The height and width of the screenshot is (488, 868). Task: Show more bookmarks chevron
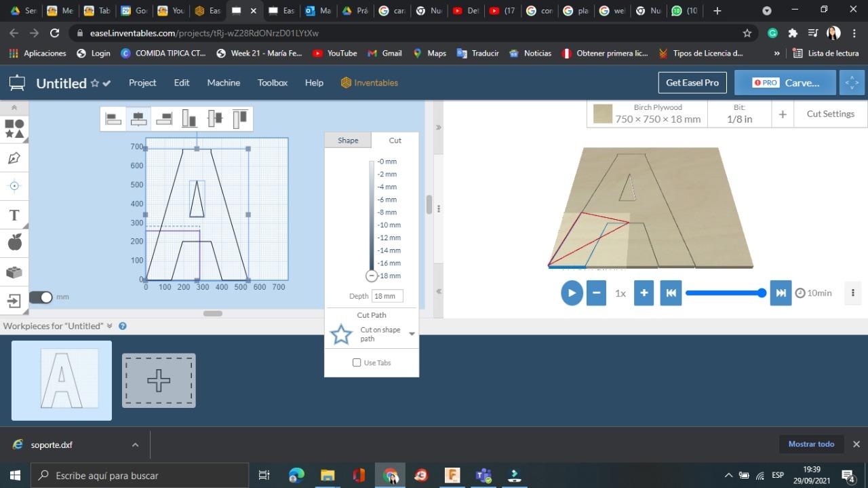coord(776,53)
